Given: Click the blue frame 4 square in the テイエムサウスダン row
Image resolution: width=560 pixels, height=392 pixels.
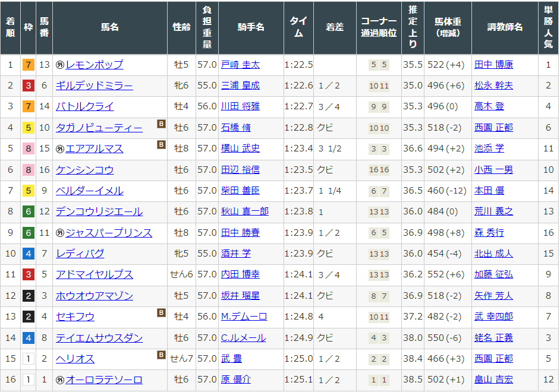Looking at the screenshot, I should click(x=29, y=338).
